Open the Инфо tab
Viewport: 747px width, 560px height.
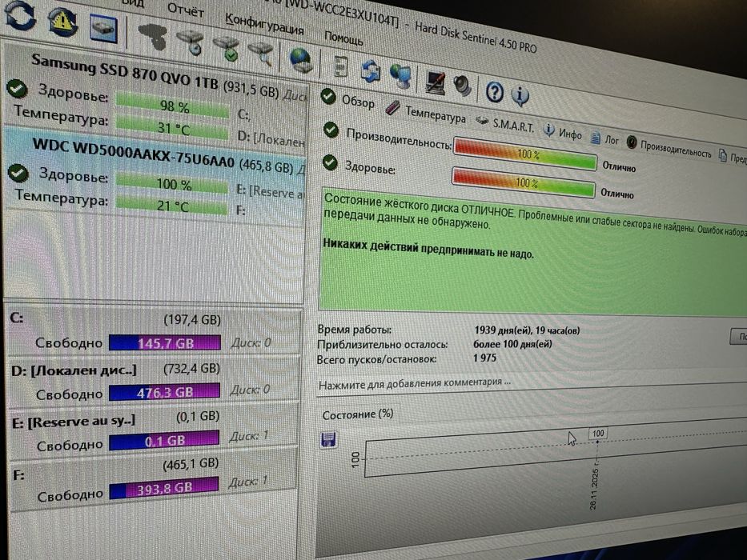tap(563, 132)
